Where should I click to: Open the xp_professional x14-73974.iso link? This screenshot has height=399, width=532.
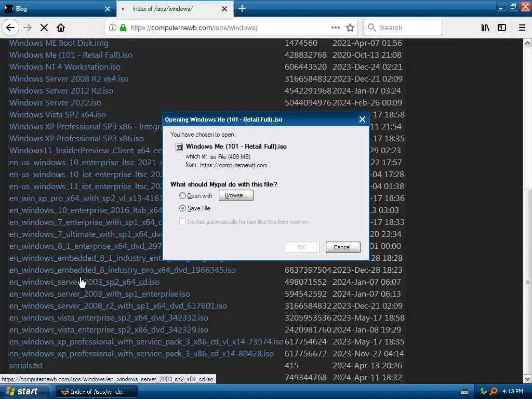pos(146,342)
